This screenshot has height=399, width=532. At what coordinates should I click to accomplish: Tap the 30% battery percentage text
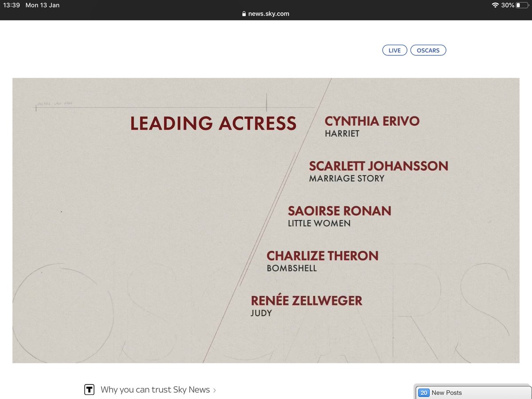(508, 5)
